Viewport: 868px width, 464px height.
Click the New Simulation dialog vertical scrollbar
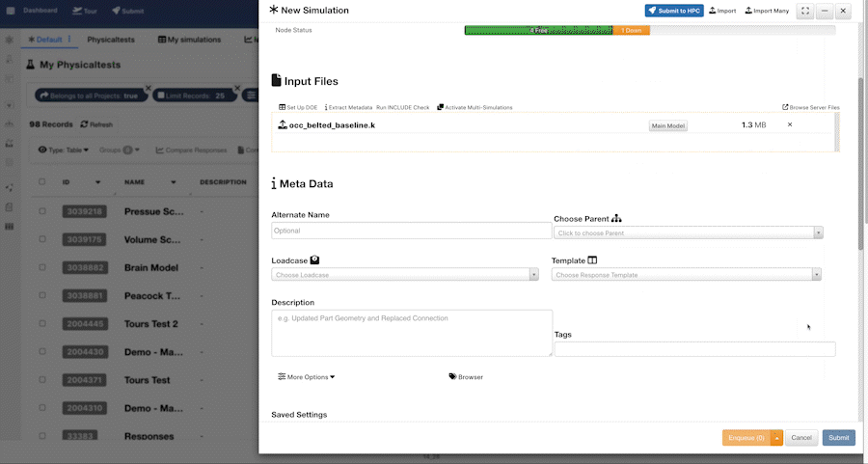point(861,163)
